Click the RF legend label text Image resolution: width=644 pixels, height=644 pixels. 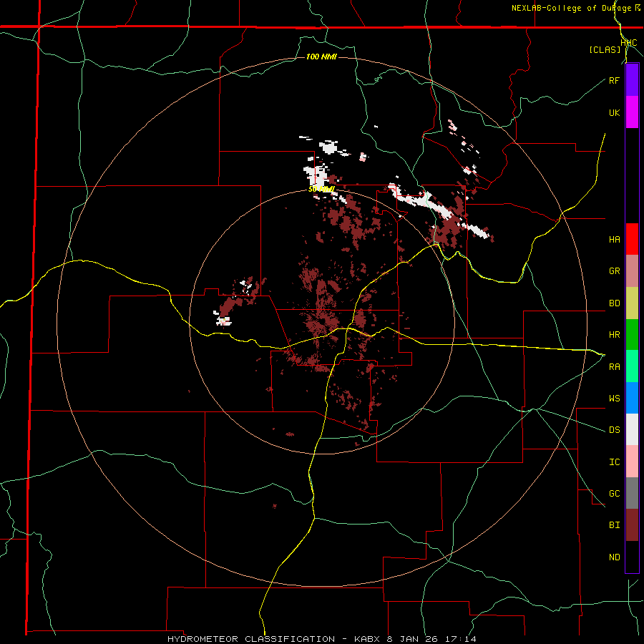coord(614,80)
